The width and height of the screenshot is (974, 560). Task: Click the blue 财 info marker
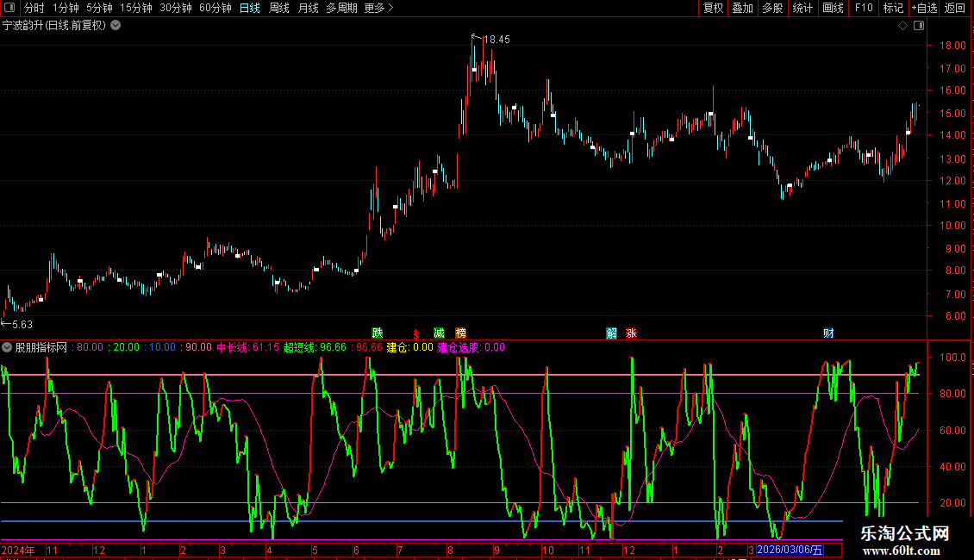pyautogui.click(x=828, y=333)
